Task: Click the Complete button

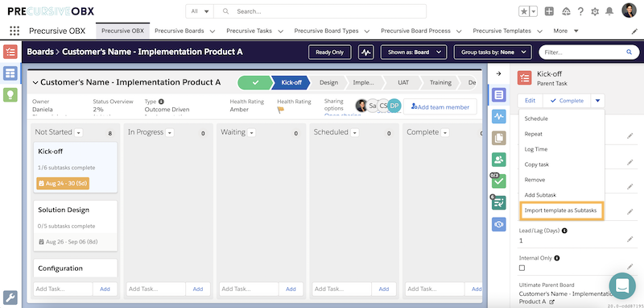Action: click(x=567, y=100)
